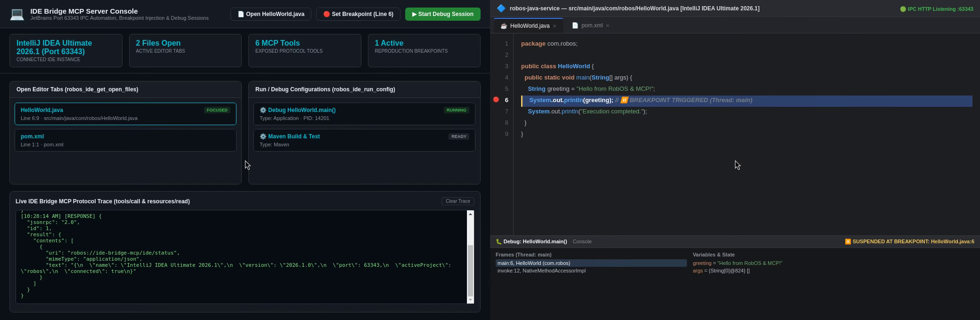This screenshot has width=980, height=320.
Task: Clear the protocol trace
Action: (458, 201)
